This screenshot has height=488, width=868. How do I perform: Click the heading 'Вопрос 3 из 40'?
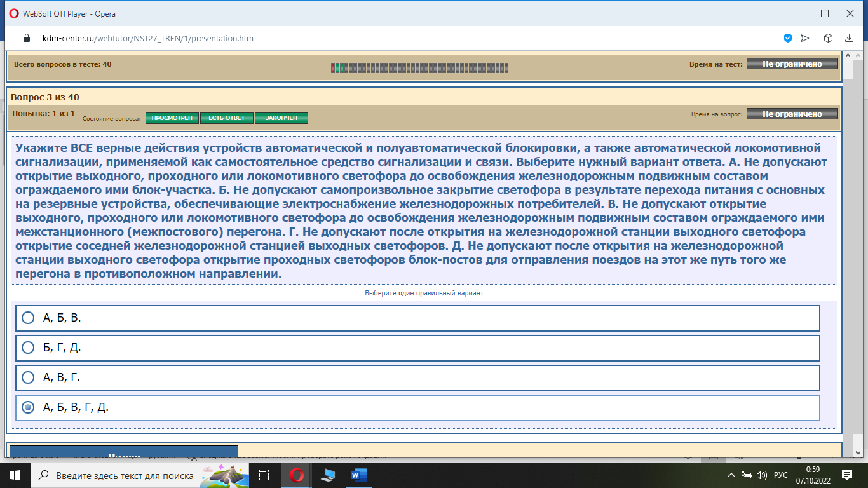pyautogui.click(x=45, y=97)
